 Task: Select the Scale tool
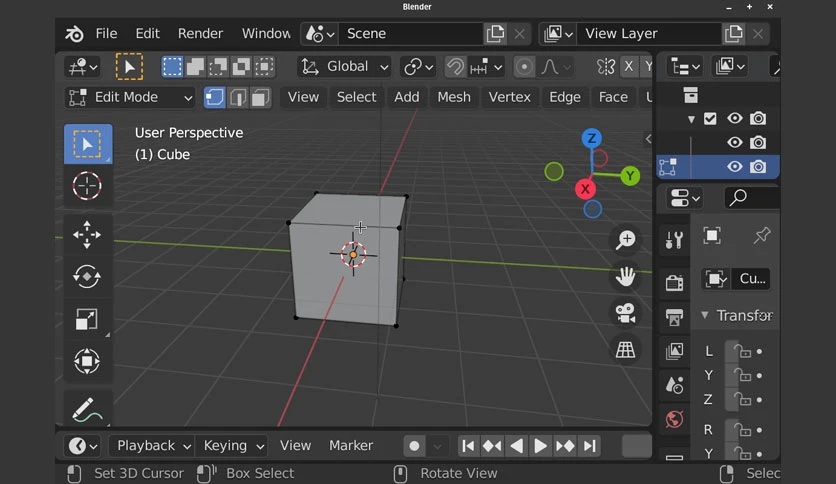87,319
